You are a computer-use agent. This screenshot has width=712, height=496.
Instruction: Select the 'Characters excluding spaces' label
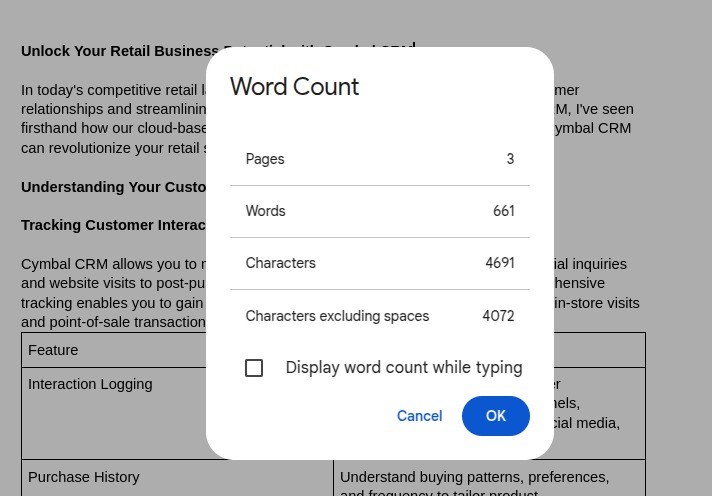[x=337, y=316]
